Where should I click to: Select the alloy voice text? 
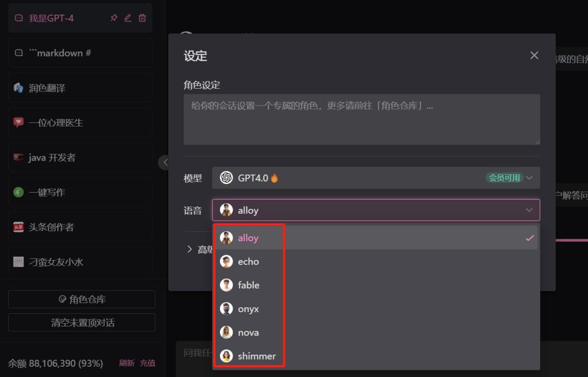248,238
